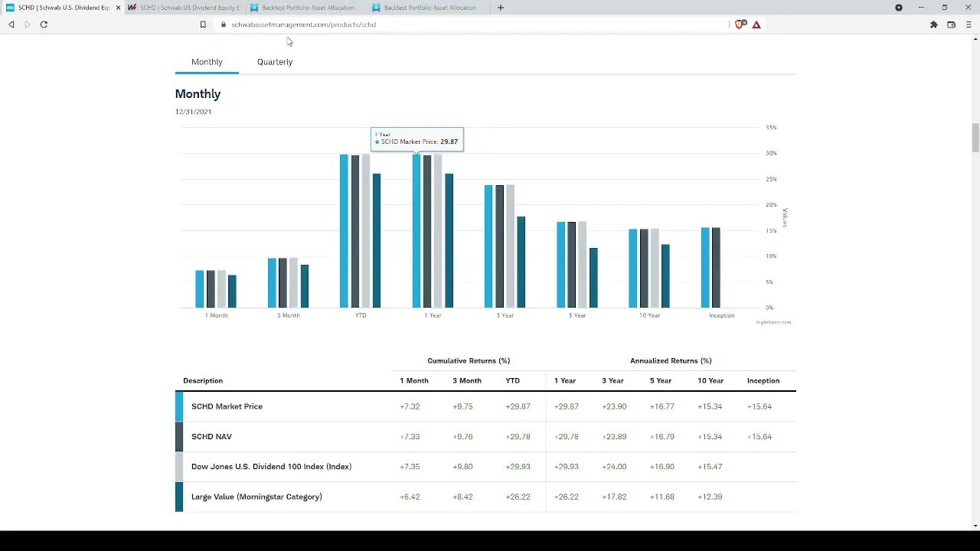Click the +26.22 1 Year value for Large Value

click(x=567, y=497)
